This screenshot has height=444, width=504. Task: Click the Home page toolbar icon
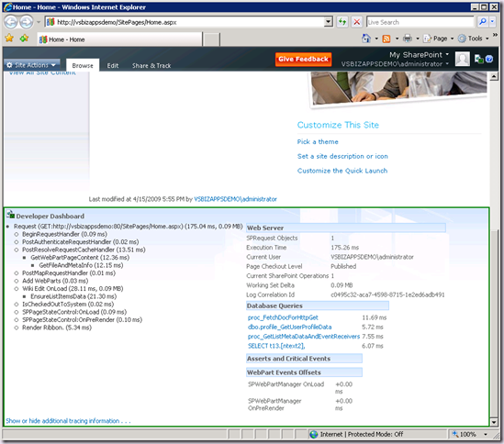coord(366,39)
